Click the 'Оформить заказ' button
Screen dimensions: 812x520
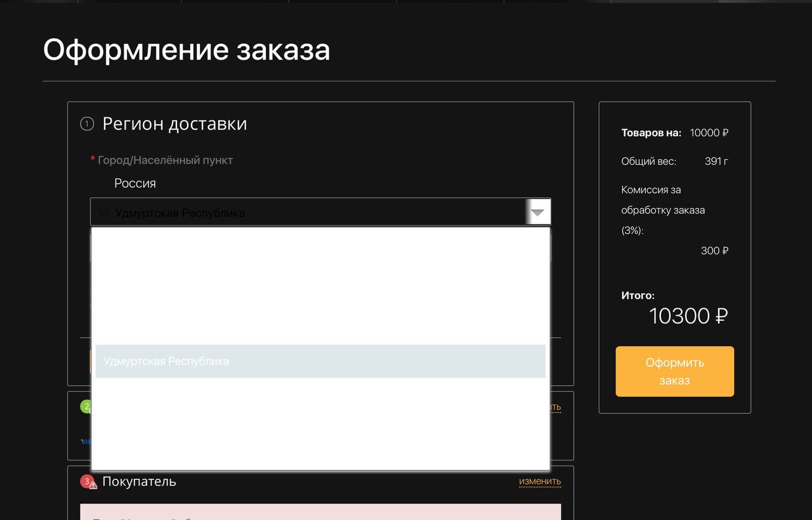(674, 372)
